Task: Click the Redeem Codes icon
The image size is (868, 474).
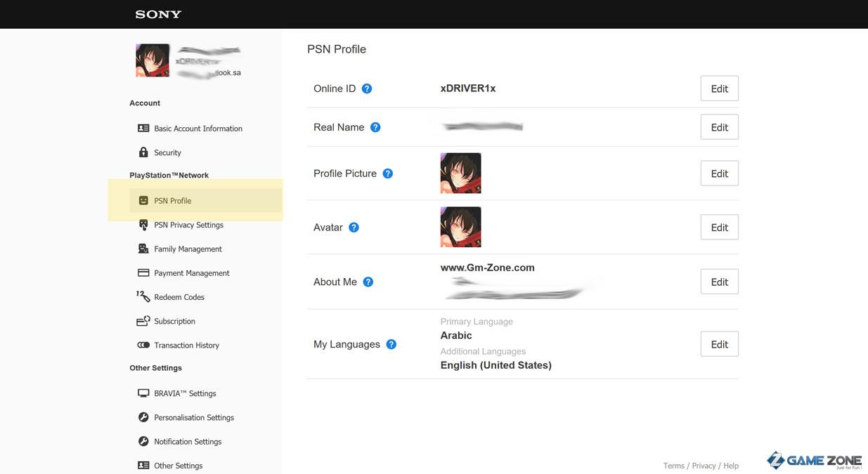Action: pos(143,297)
